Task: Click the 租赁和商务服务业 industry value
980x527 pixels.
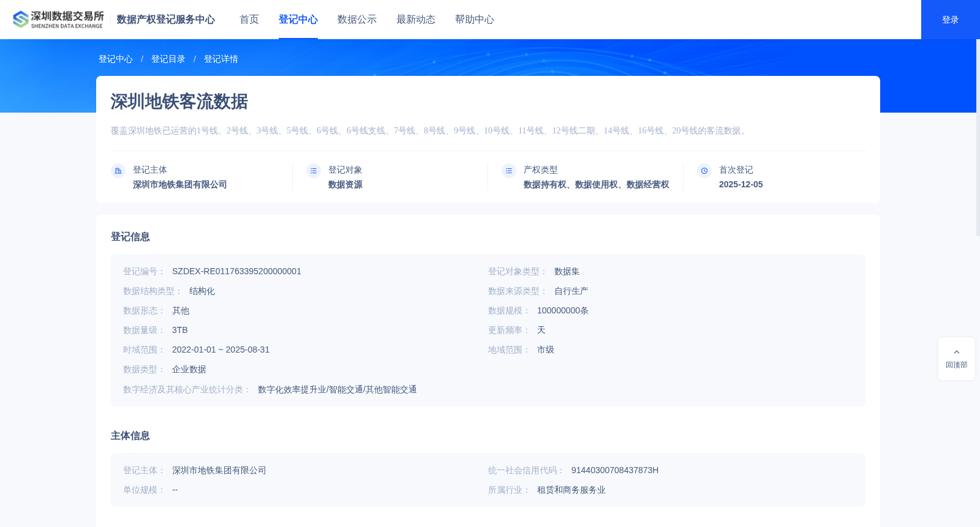Action: (571, 490)
